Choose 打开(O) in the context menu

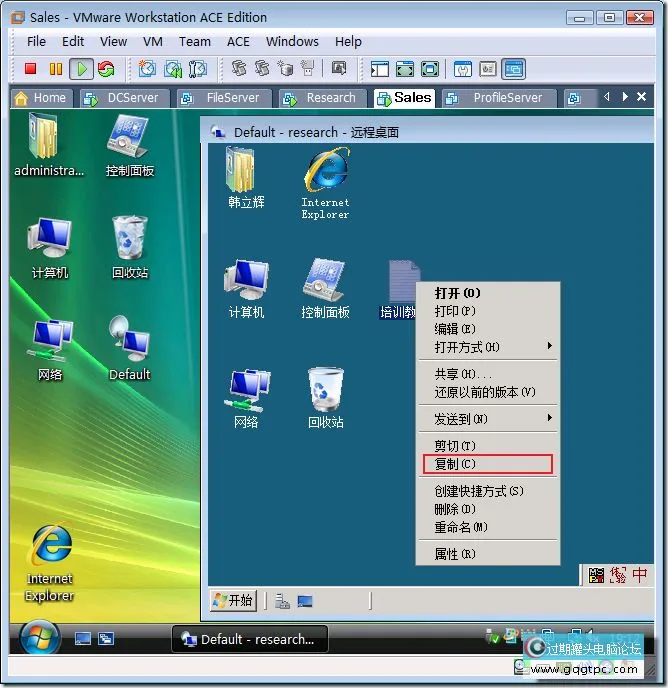pos(488,293)
